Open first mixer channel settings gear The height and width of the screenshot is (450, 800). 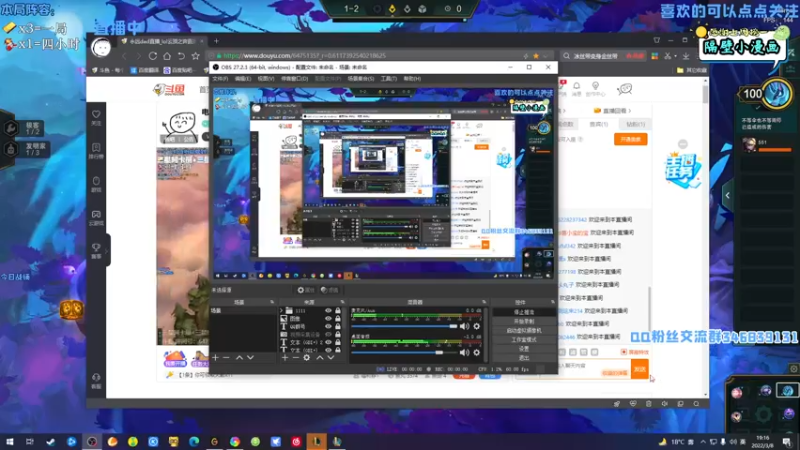[477, 326]
